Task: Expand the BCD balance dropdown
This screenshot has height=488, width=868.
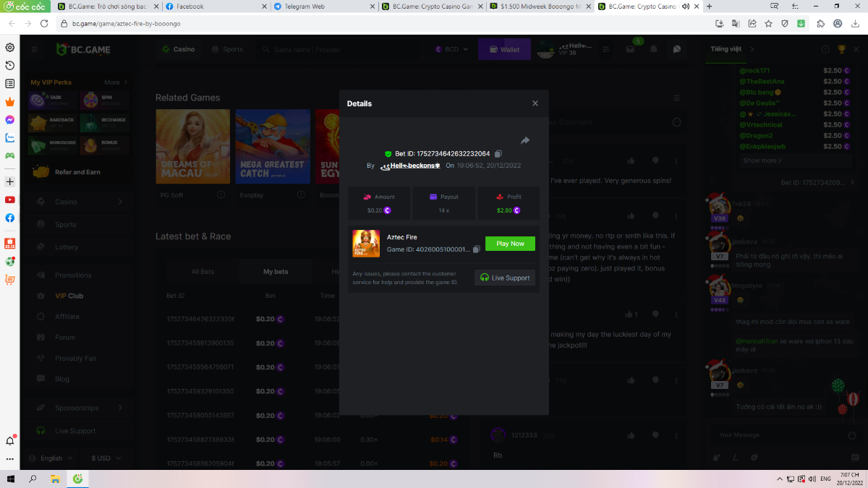Action: pos(452,50)
